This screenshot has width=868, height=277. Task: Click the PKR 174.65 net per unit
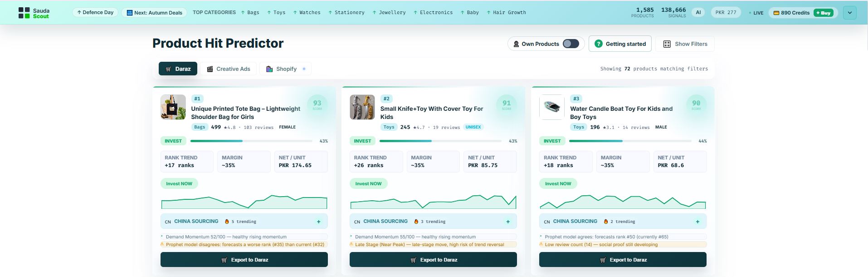pyautogui.click(x=295, y=165)
